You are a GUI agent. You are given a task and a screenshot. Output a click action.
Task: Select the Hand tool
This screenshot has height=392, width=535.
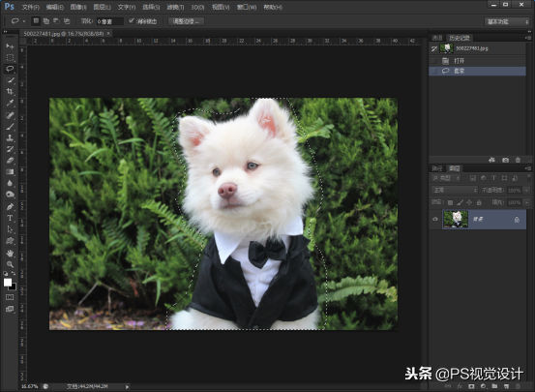click(10, 253)
